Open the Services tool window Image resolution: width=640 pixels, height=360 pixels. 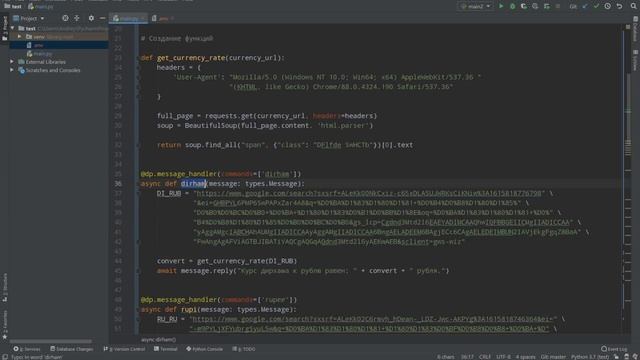(27, 349)
